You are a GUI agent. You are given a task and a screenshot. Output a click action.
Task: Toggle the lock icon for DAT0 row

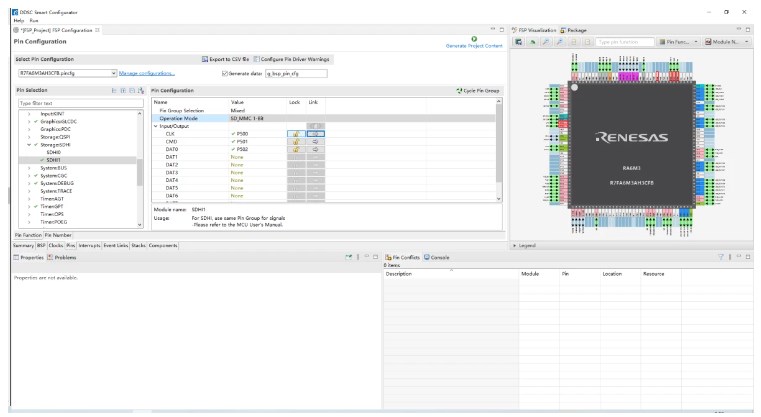[x=296, y=150]
